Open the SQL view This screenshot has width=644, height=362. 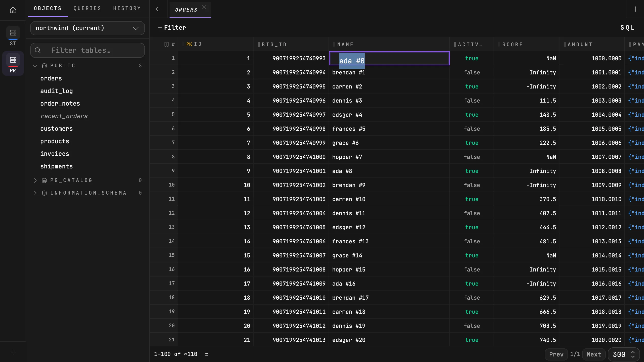coord(628,28)
